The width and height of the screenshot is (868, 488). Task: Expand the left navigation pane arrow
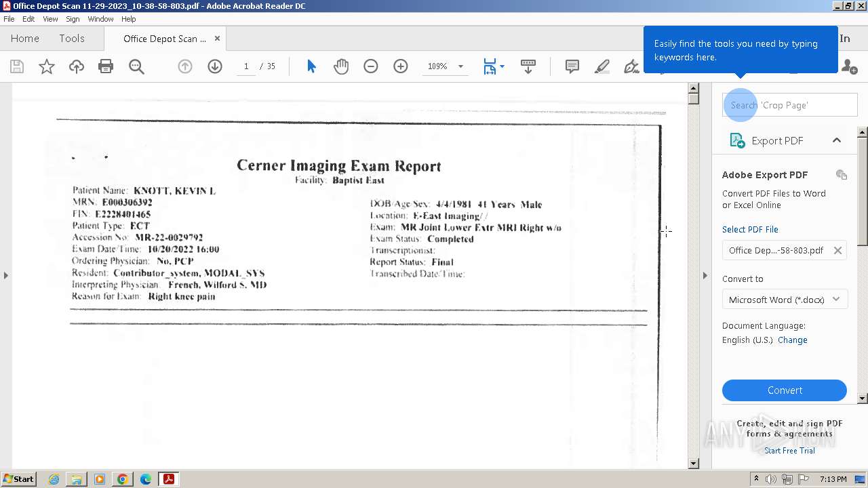[x=6, y=275]
